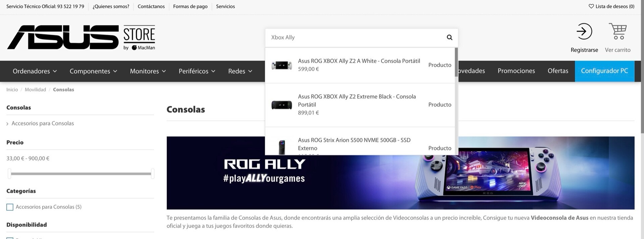Click the maximum price slider handle
The height and width of the screenshot is (239, 644).
point(153,174)
